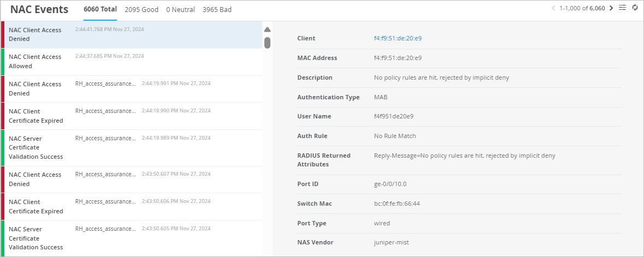The image size is (644, 257).
Task: Click the 1-1,000 of 6,060 pagination text
Action: pyautogui.click(x=582, y=8)
